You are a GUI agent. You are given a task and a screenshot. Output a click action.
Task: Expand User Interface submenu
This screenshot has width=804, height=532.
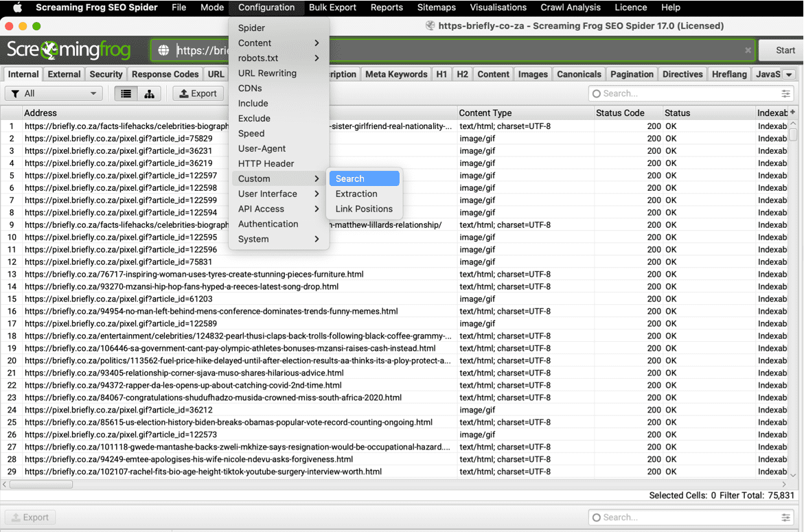(279, 194)
